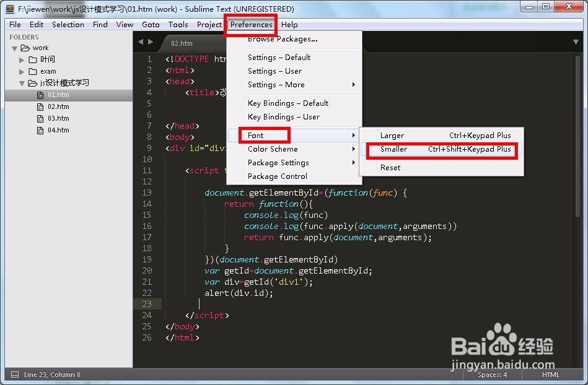Viewport: 588px width, 385px height.
Task: Click the open folder icon beside work
Action: (24, 48)
